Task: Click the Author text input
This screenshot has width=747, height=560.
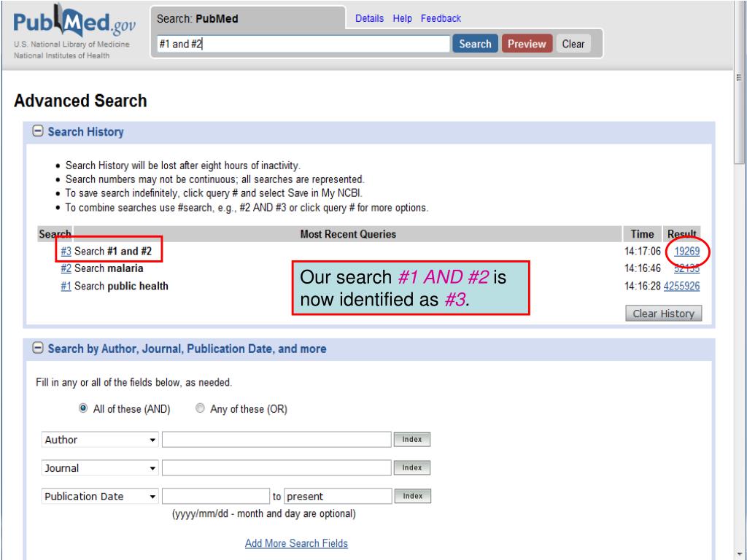Action: coord(276,440)
